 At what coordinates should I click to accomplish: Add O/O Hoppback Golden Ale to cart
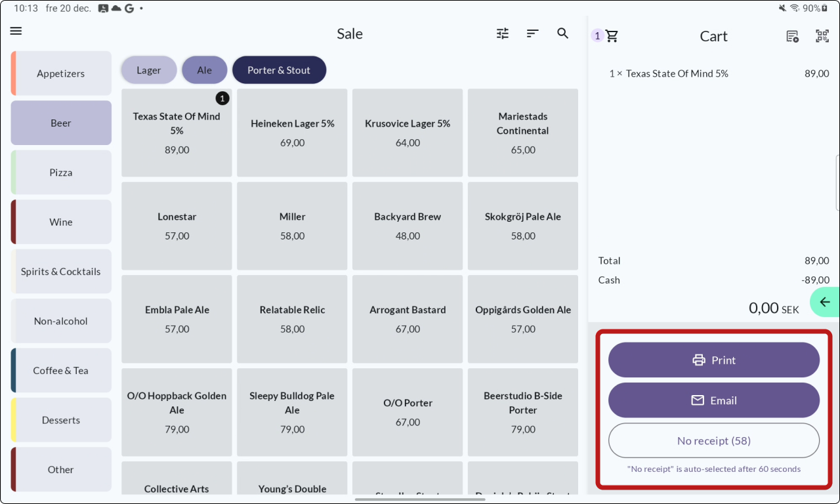point(177,412)
